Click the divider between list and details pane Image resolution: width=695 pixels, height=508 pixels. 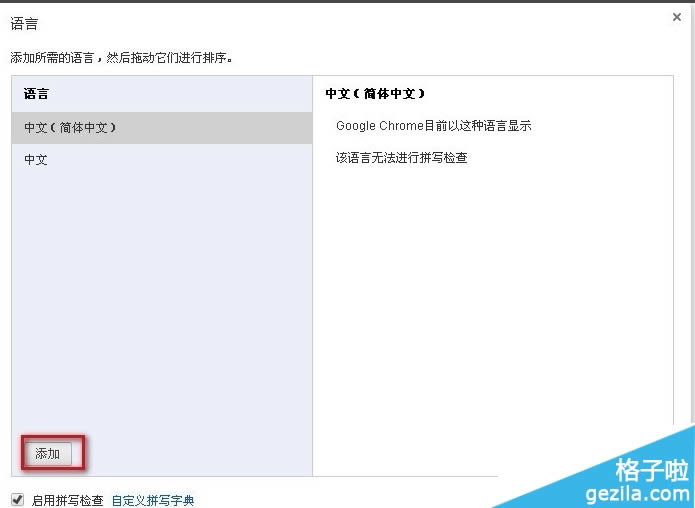(312, 276)
